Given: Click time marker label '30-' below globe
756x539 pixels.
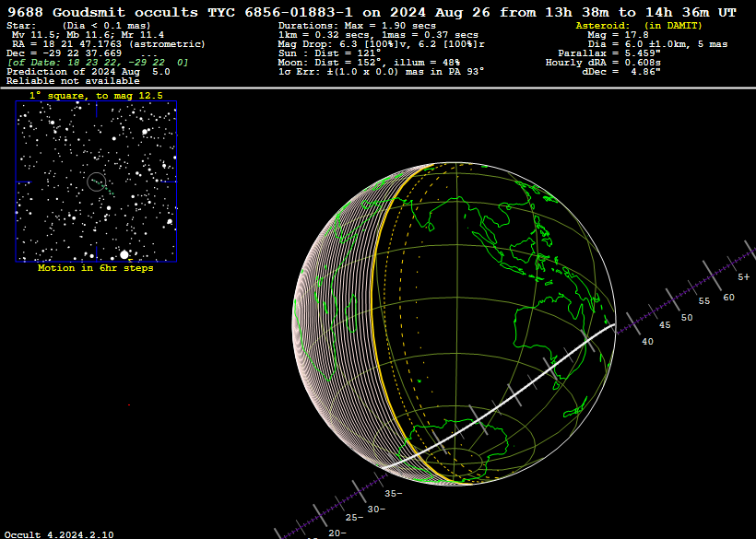Looking at the screenshot, I should pos(376,510).
